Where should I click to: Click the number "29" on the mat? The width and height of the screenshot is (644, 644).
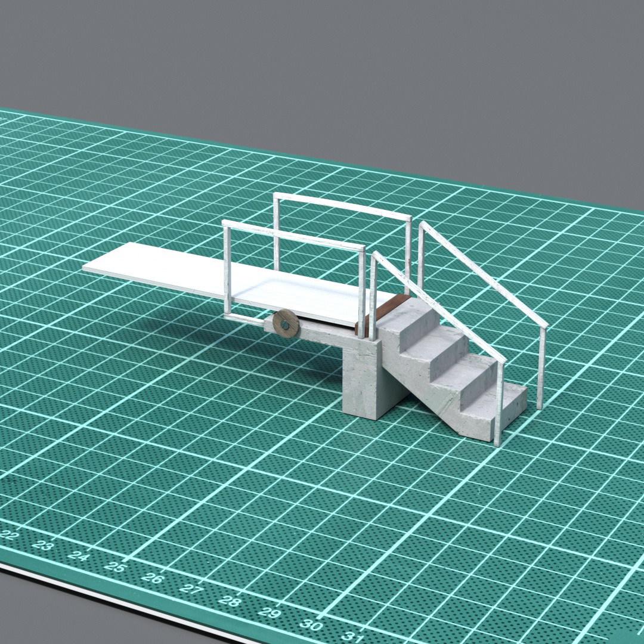(270, 613)
